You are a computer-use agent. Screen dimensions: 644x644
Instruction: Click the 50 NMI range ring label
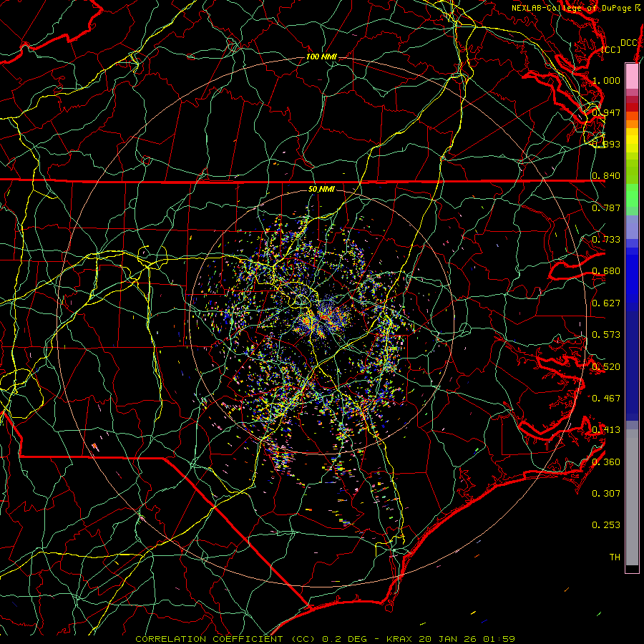321,189
